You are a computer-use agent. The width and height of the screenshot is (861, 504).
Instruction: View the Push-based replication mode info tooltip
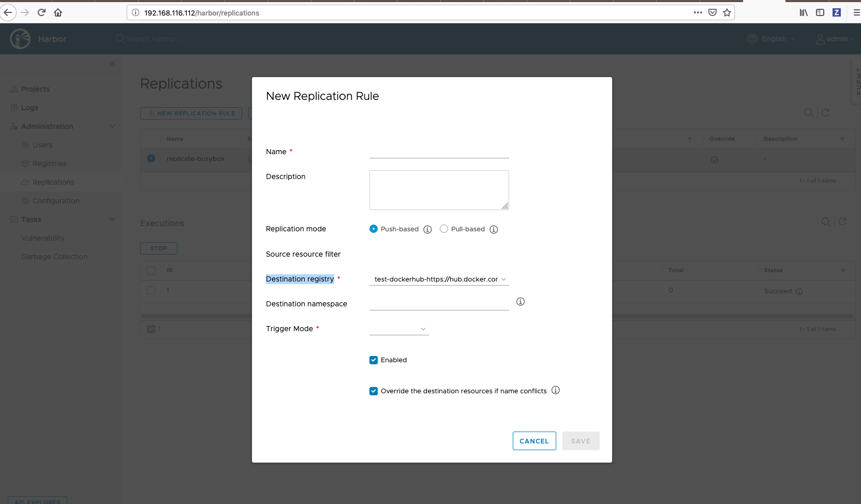(427, 229)
